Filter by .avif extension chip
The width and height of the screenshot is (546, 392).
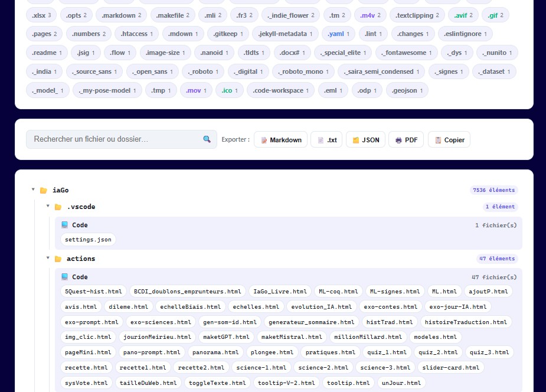(463, 15)
